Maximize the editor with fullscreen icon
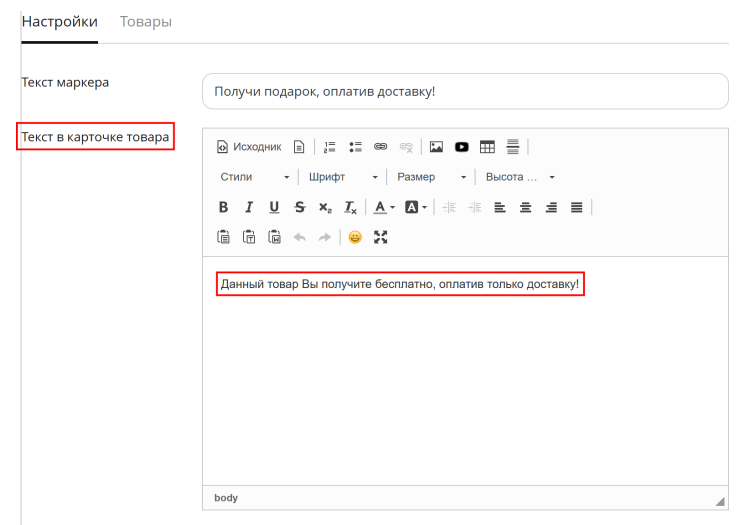Screen dimensions: 740x525 (x=380, y=237)
